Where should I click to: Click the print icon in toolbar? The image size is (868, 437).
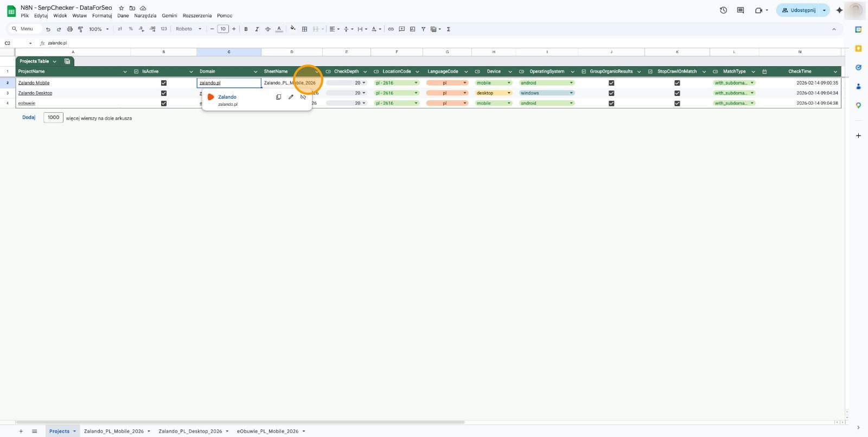[69, 29]
